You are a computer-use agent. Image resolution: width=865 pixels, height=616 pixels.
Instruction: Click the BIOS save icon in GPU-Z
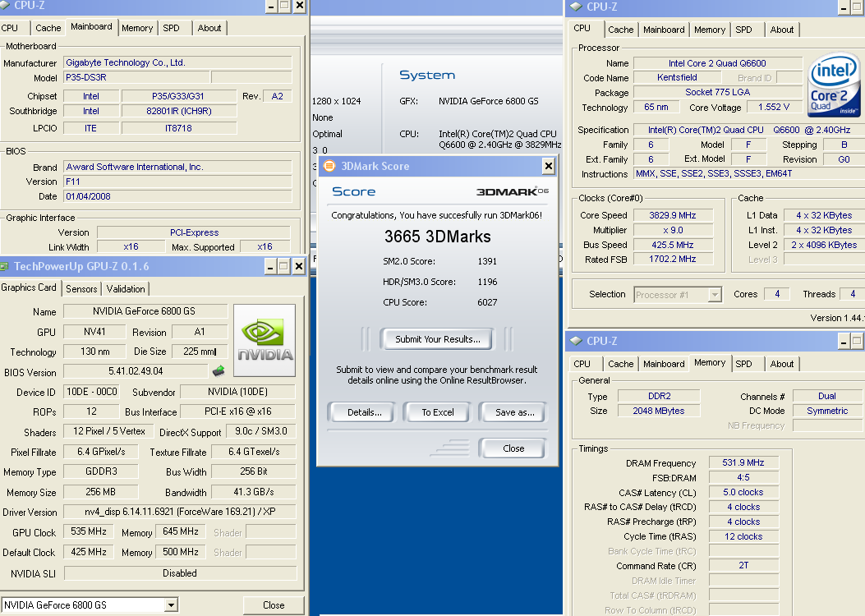point(219,370)
